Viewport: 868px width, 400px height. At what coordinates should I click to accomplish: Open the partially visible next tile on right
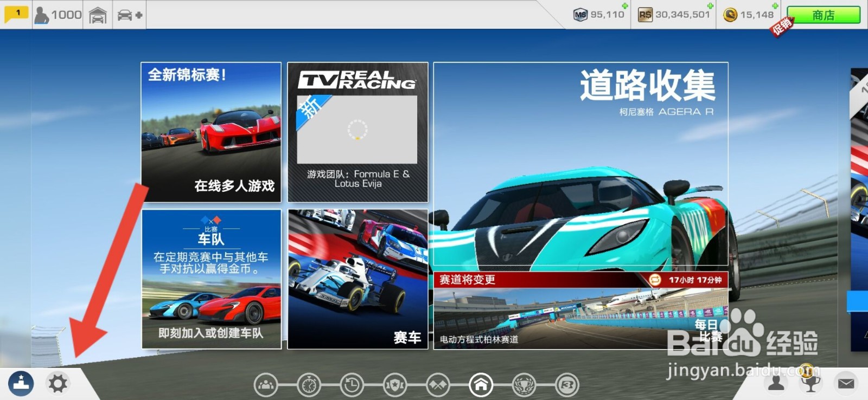[859, 209]
